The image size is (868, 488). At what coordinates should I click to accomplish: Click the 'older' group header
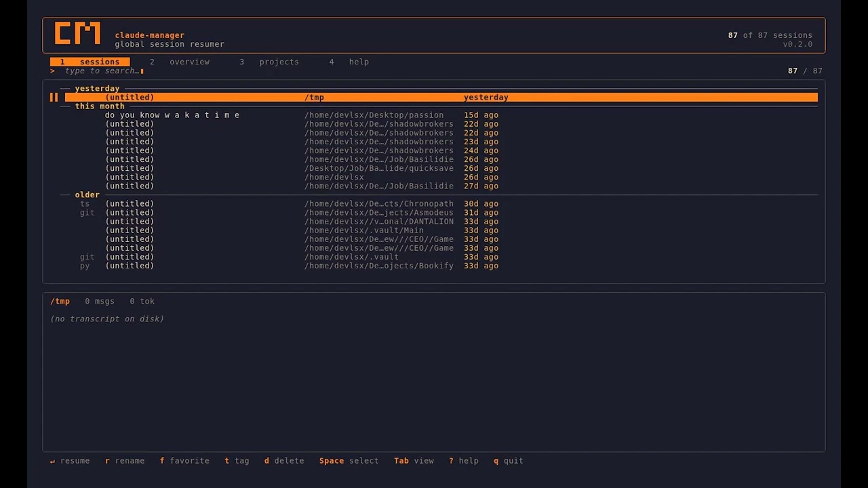point(87,195)
